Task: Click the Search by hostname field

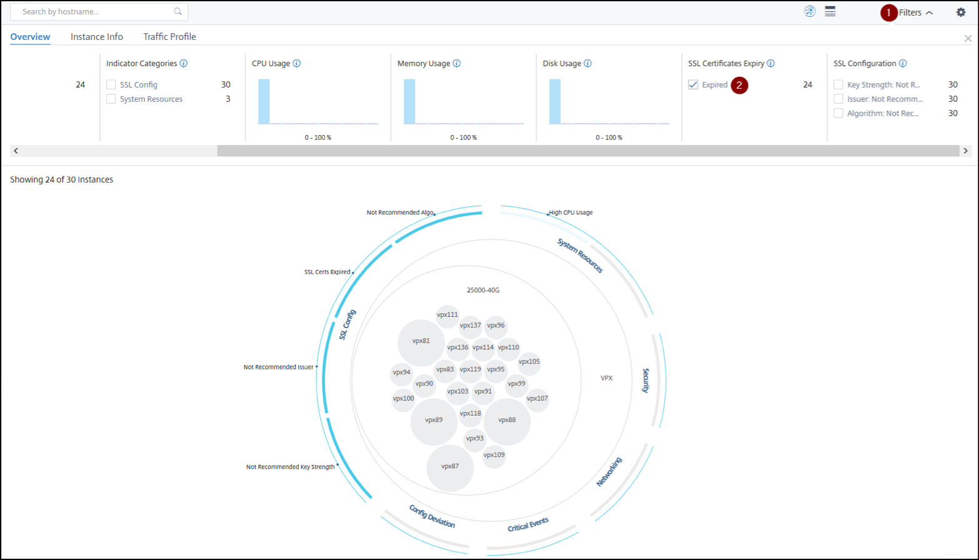Action: [x=99, y=11]
